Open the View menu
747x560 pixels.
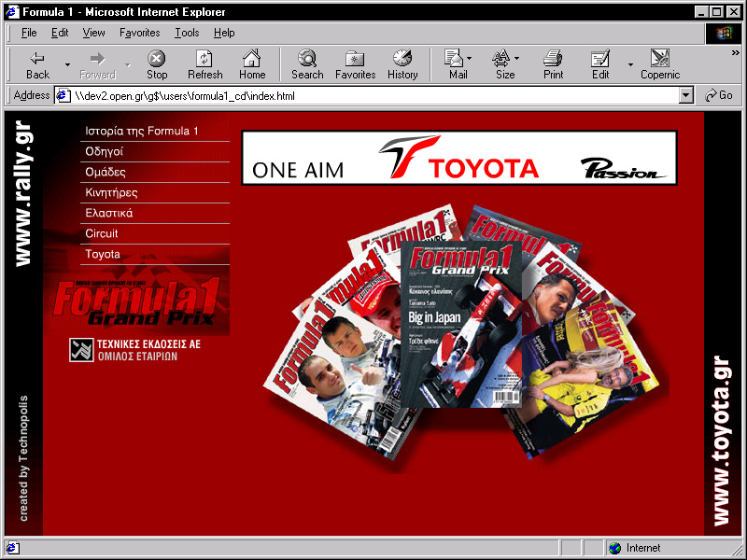[x=93, y=33]
